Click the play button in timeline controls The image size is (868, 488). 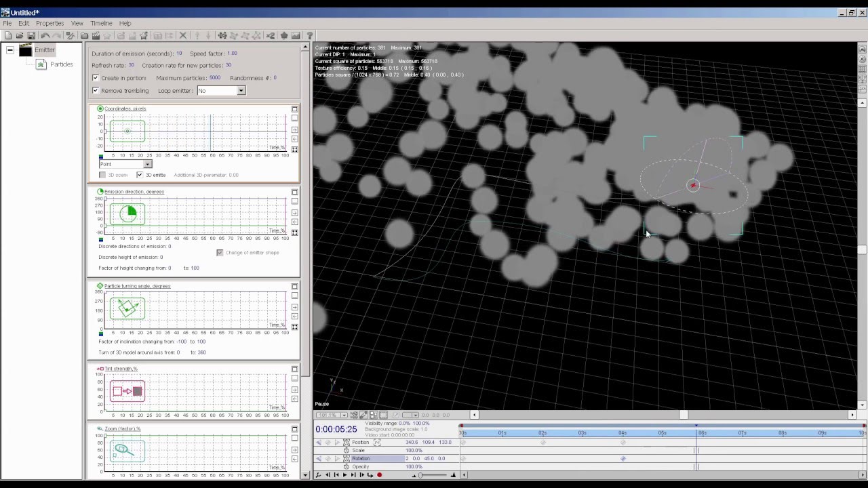[344, 475]
